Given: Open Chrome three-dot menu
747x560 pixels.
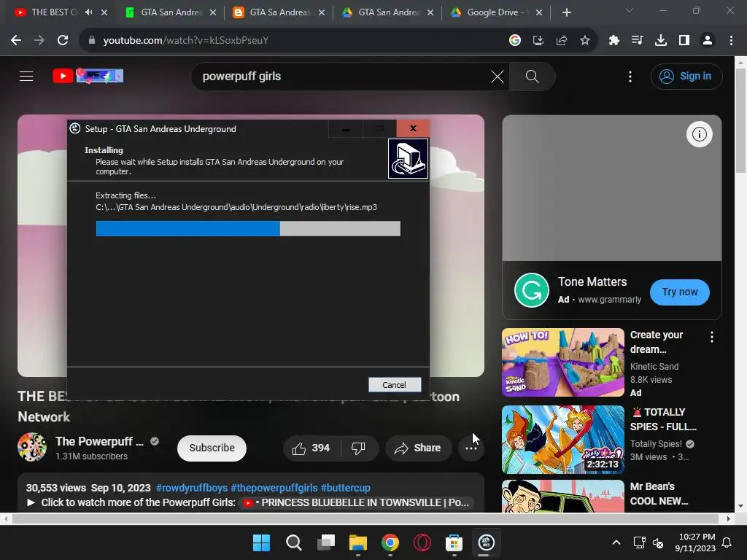Looking at the screenshot, I should (x=731, y=41).
